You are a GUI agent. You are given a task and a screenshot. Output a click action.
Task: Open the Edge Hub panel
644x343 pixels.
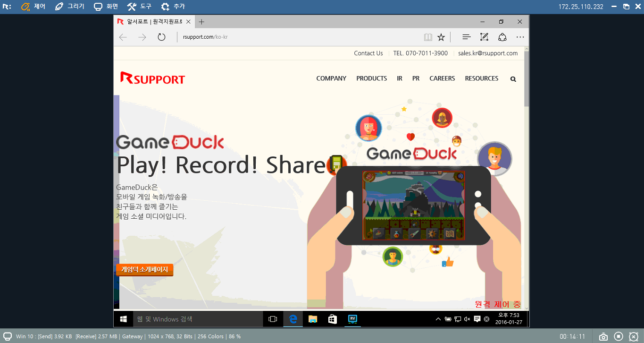click(466, 37)
